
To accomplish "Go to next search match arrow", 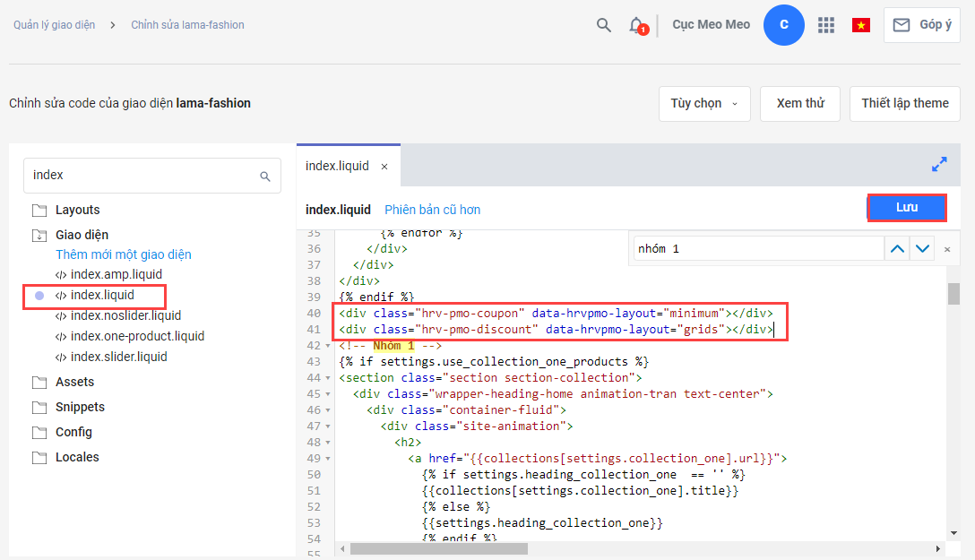I will point(922,249).
